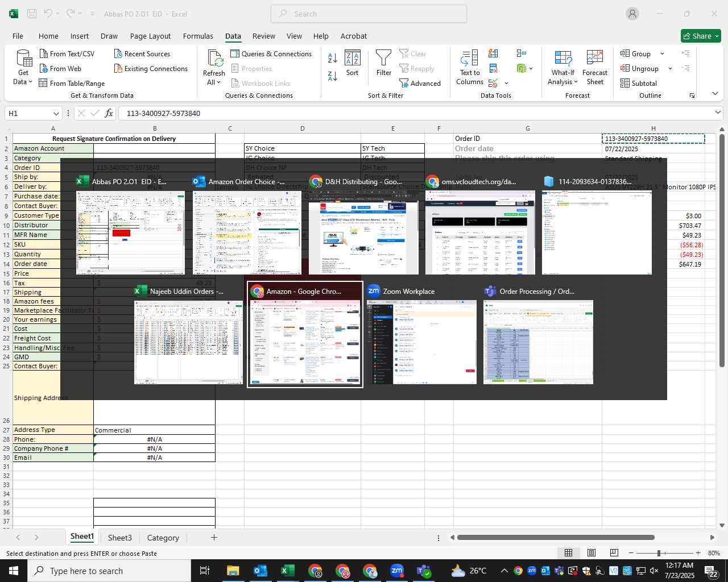Click the Flash Fill icon

(x=493, y=54)
